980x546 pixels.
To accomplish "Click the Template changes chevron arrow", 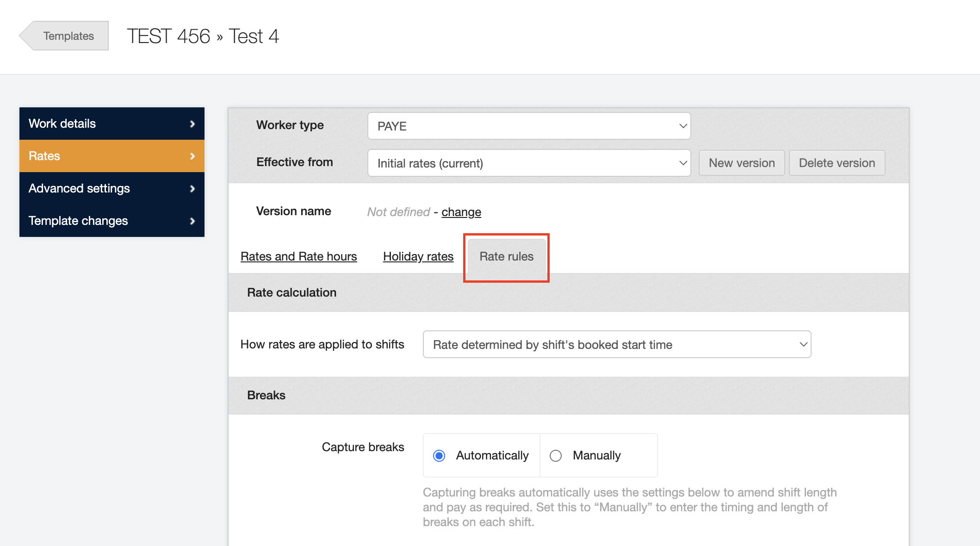I will [x=192, y=221].
